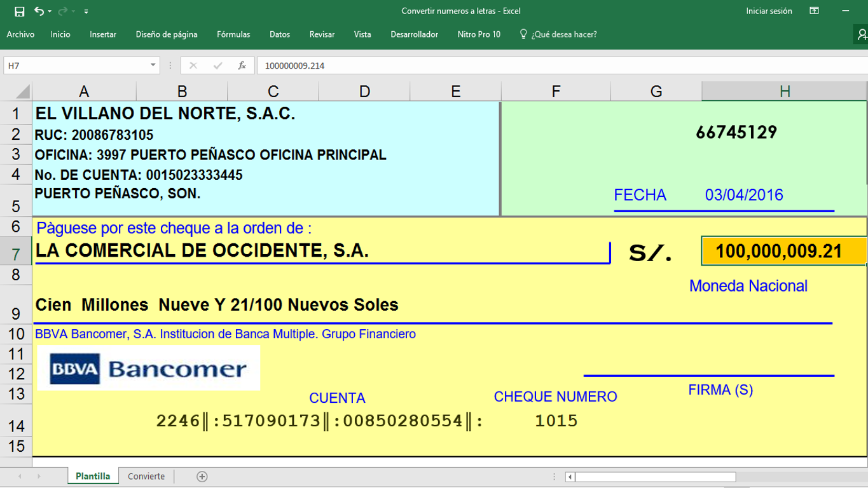The width and height of the screenshot is (868, 488).
Task: Click the No. DE CUENTA: 0015023333445 cell
Action: [x=139, y=175]
